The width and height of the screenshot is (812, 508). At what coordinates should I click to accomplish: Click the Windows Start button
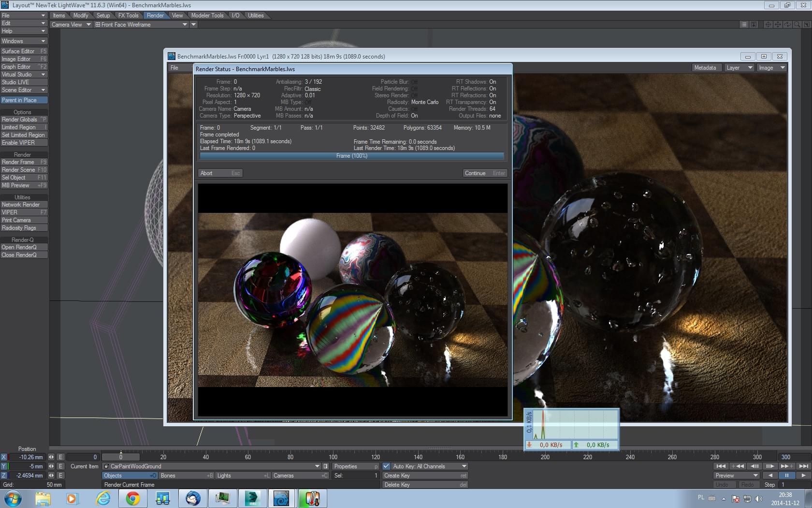click(x=13, y=498)
